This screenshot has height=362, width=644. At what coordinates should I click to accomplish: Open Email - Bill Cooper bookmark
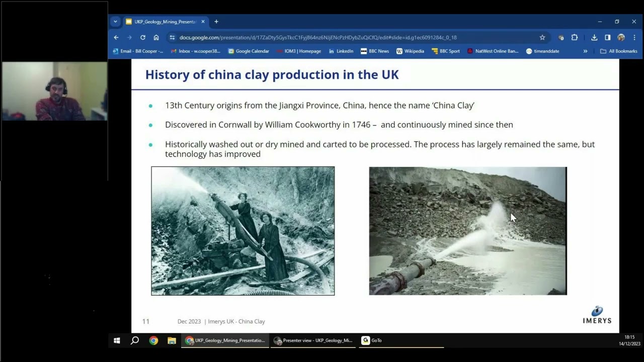pyautogui.click(x=138, y=51)
